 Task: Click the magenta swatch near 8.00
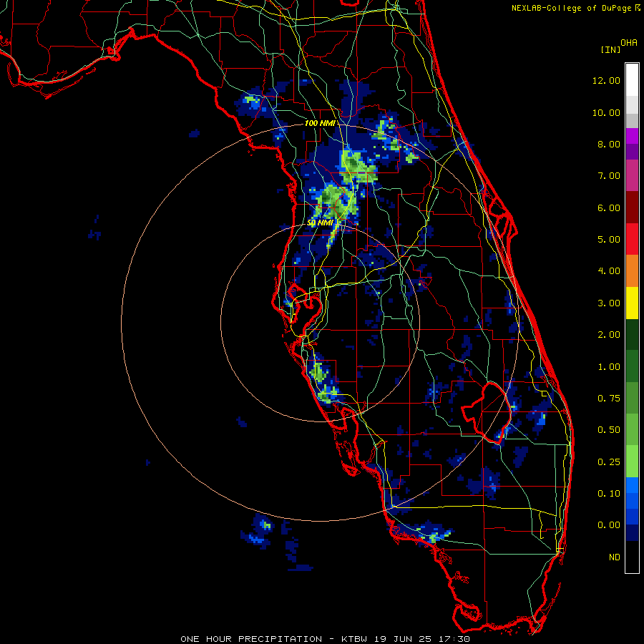[632, 136]
